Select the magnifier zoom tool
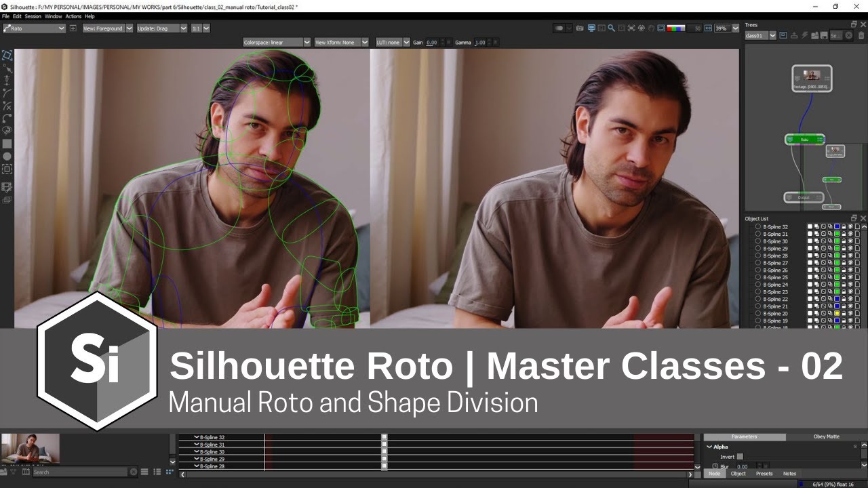 (x=611, y=28)
